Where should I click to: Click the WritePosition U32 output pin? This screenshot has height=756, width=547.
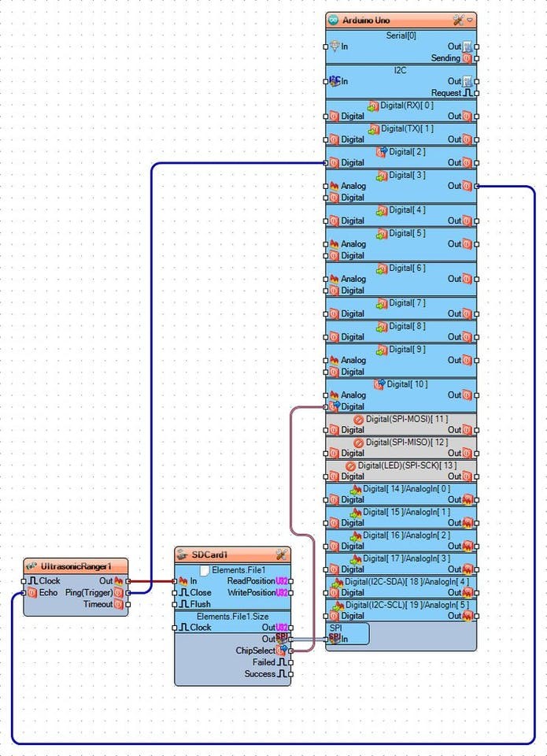[x=282, y=592]
